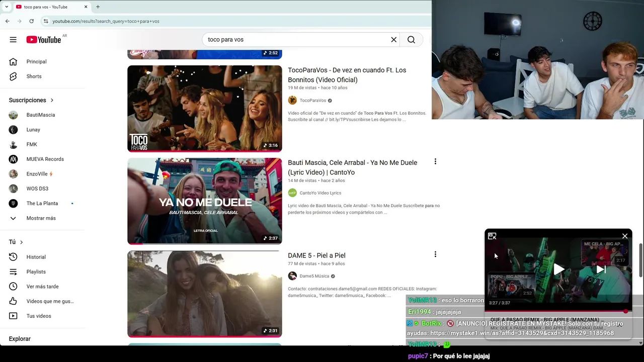Image resolution: width=644 pixels, height=362 pixels.
Task: Click browser back arrow
Action: 7,21
